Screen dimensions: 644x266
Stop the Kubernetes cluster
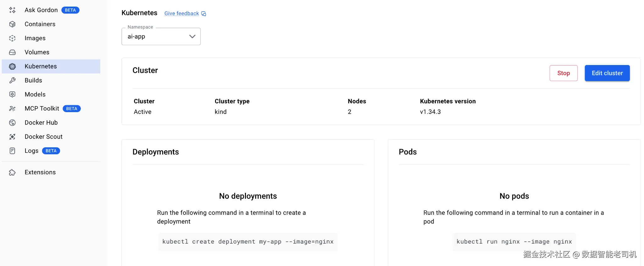pos(563,73)
